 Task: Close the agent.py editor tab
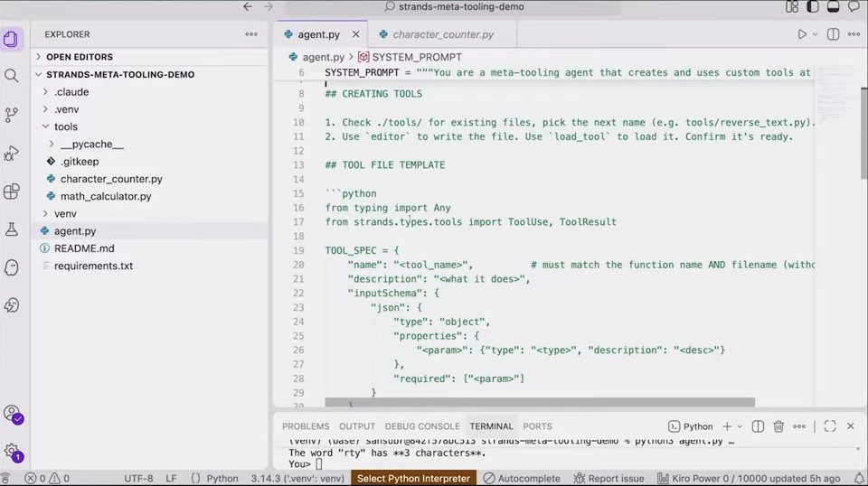pos(355,34)
